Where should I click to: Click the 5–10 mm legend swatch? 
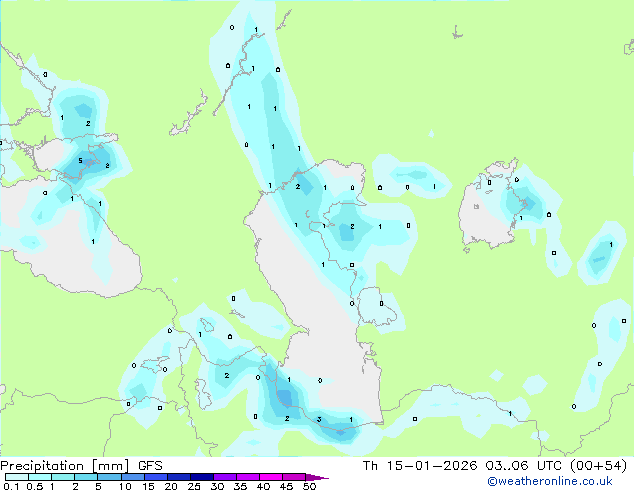[x=109, y=477]
